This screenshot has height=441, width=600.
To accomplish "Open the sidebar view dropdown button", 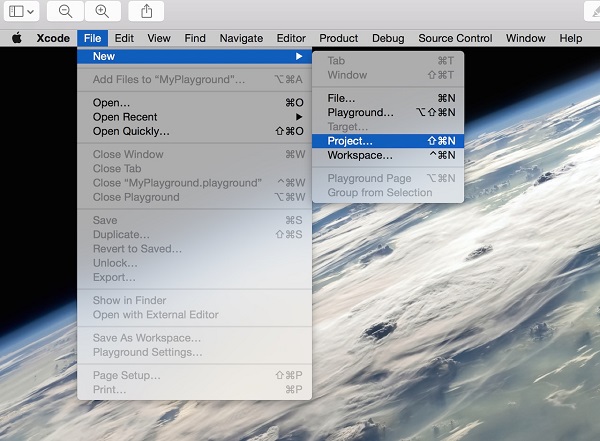I will (22, 11).
